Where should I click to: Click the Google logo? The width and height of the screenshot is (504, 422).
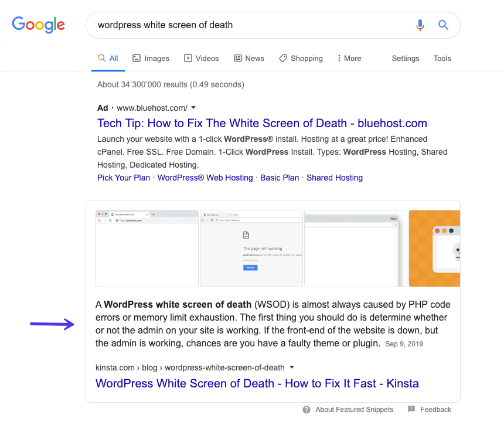coord(38,25)
